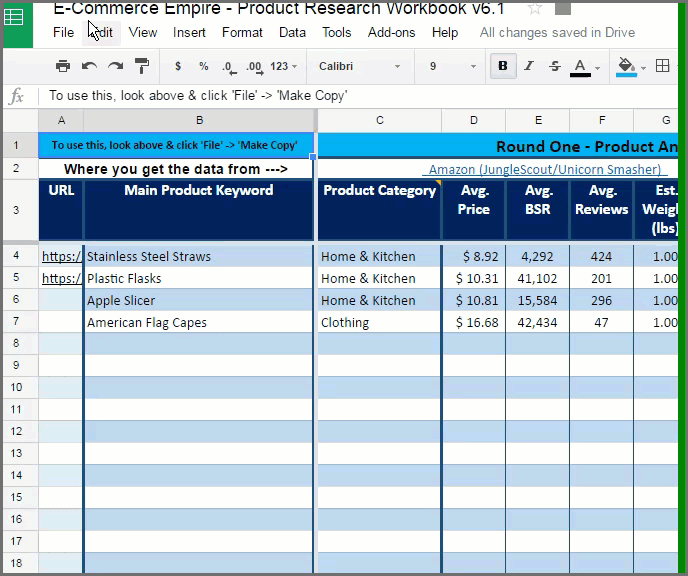The height and width of the screenshot is (576, 688).
Task: Open the Add-ons menu
Action: click(x=391, y=32)
